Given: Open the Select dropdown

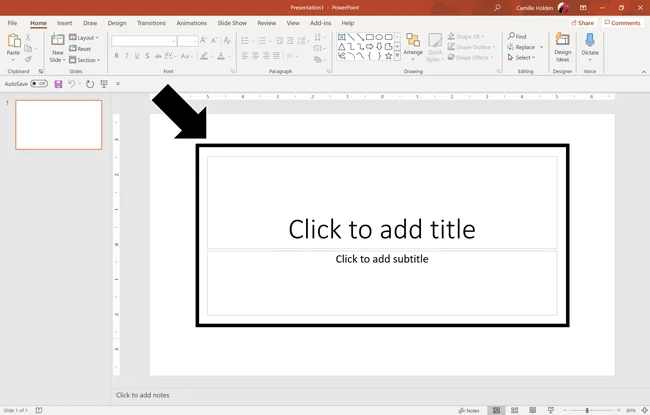Looking at the screenshot, I should pos(521,58).
